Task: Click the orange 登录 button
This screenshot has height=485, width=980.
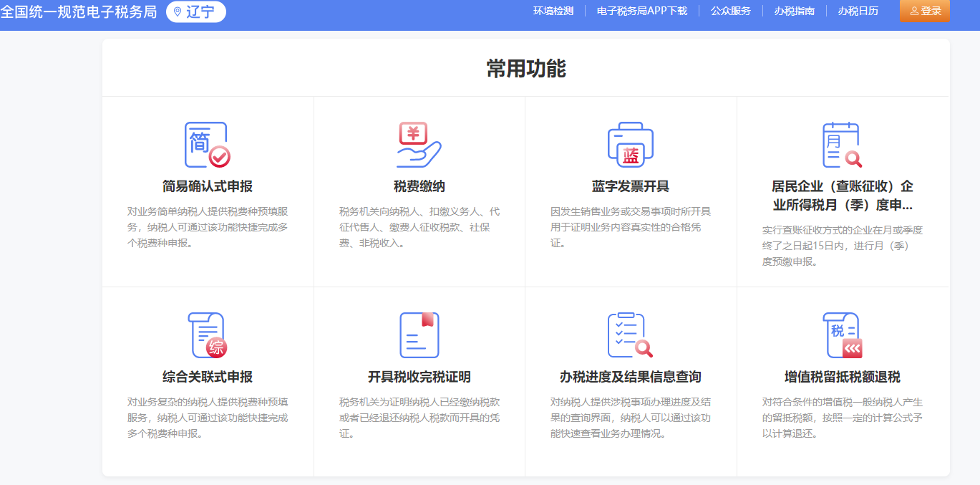Action: tap(924, 11)
